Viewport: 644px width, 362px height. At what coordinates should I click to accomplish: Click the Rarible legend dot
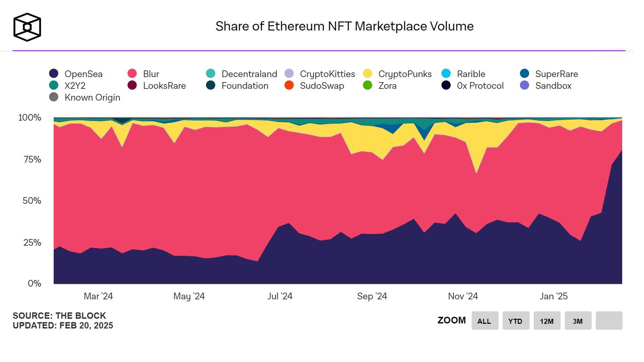click(446, 73)
